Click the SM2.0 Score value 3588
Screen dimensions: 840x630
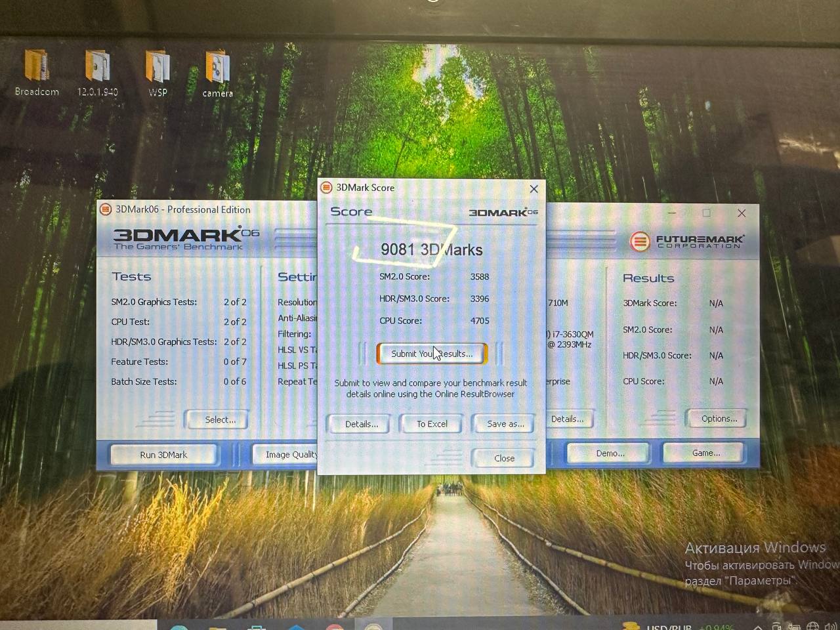(480, 277)
